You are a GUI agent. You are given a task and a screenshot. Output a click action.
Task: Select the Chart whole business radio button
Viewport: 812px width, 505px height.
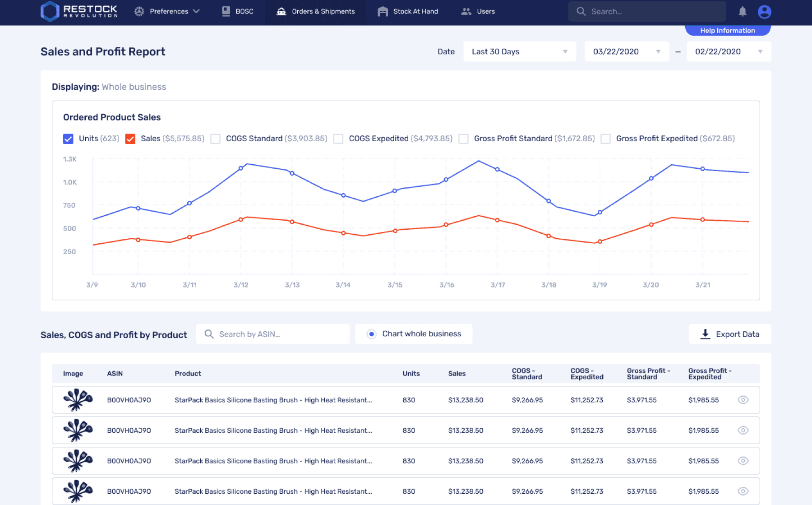371,334
